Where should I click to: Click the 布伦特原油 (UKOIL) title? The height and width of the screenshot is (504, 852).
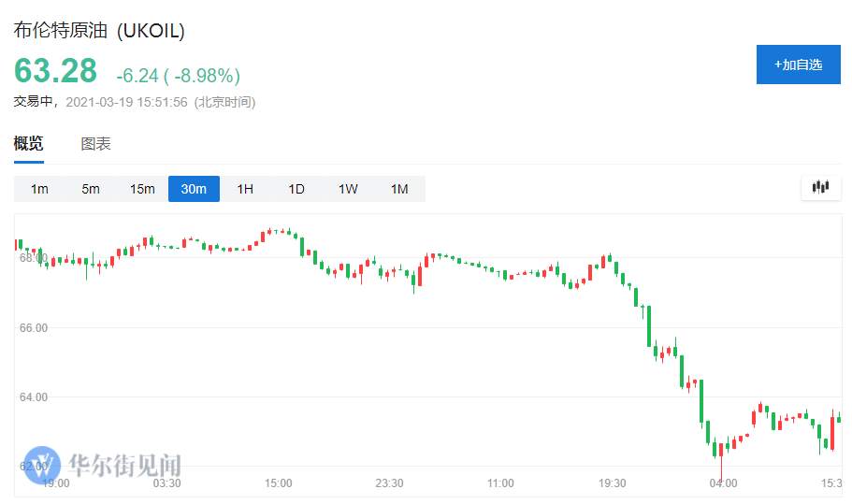99,31
